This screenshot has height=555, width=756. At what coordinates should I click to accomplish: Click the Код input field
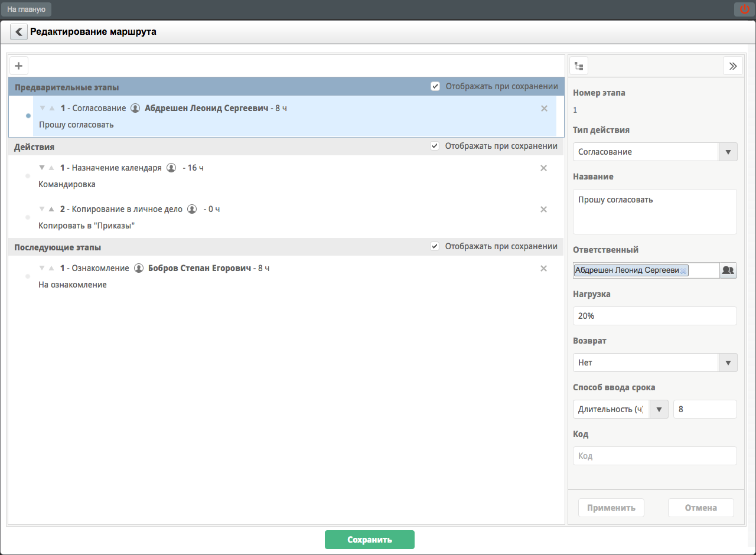(x=655, y=456)
